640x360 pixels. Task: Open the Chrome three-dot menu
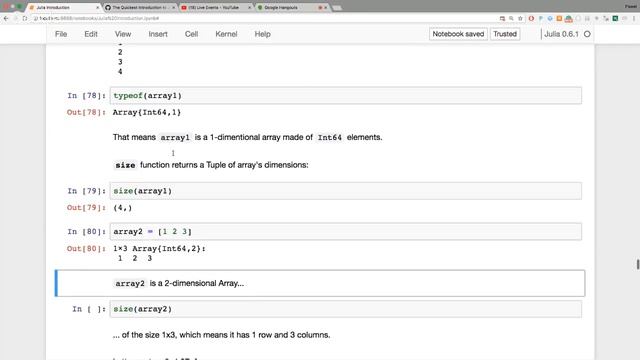click(x=634, y=18)
